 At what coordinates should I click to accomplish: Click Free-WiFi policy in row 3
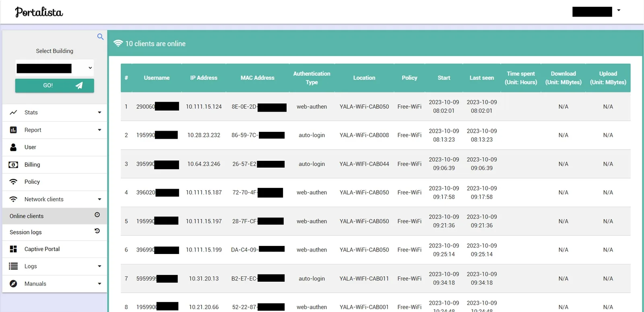pos(409,164)
